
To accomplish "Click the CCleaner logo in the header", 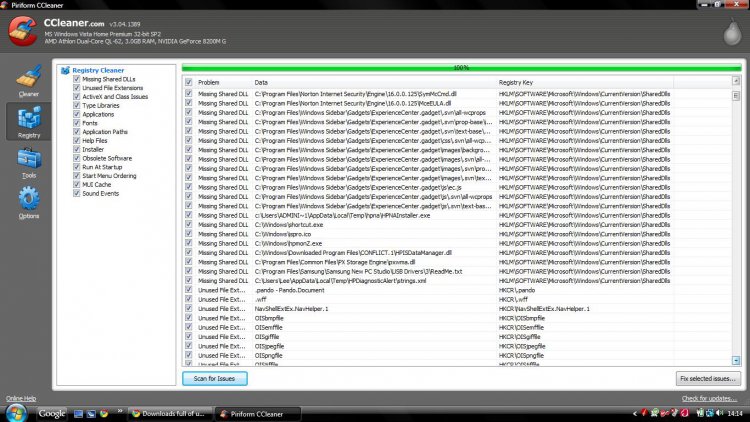I will coord(22,32).
